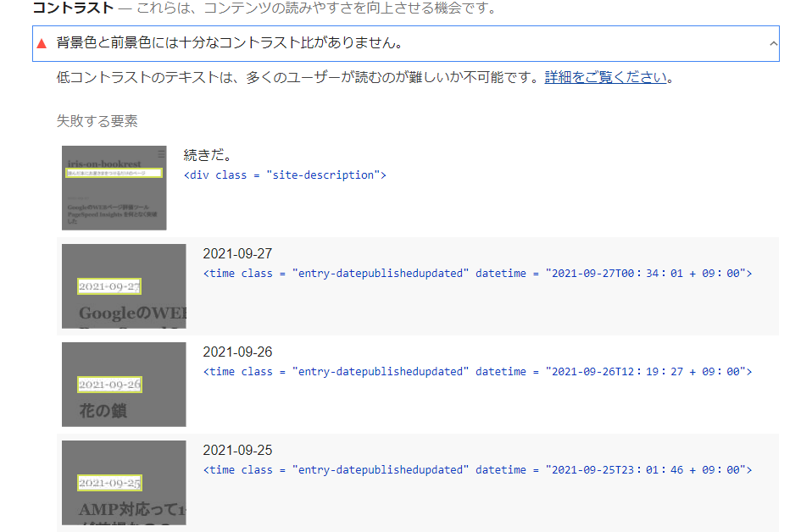Select the time snippet dated 2021-09-25T23:01:46
The image size is (812, 532).
click(x=477, y=470)
